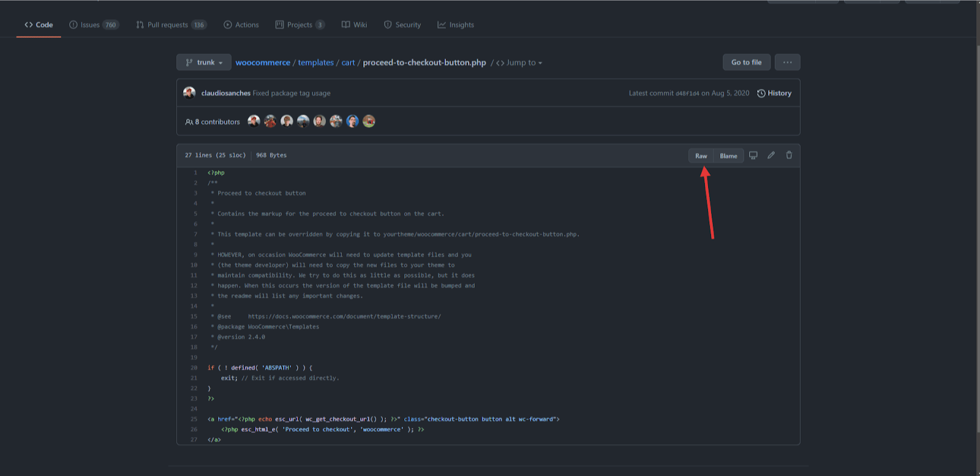The width and height of the screenshot is (980, 476).
Task: Open the seventh contributor avatar
Action: (352, 121)
